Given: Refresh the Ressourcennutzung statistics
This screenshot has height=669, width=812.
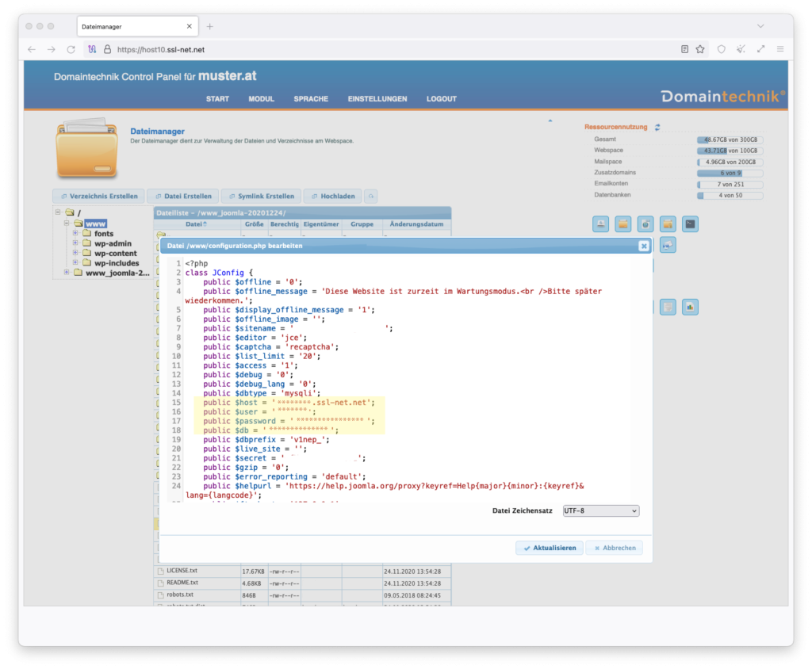Looking at the screenshot, I should [657, 127].
